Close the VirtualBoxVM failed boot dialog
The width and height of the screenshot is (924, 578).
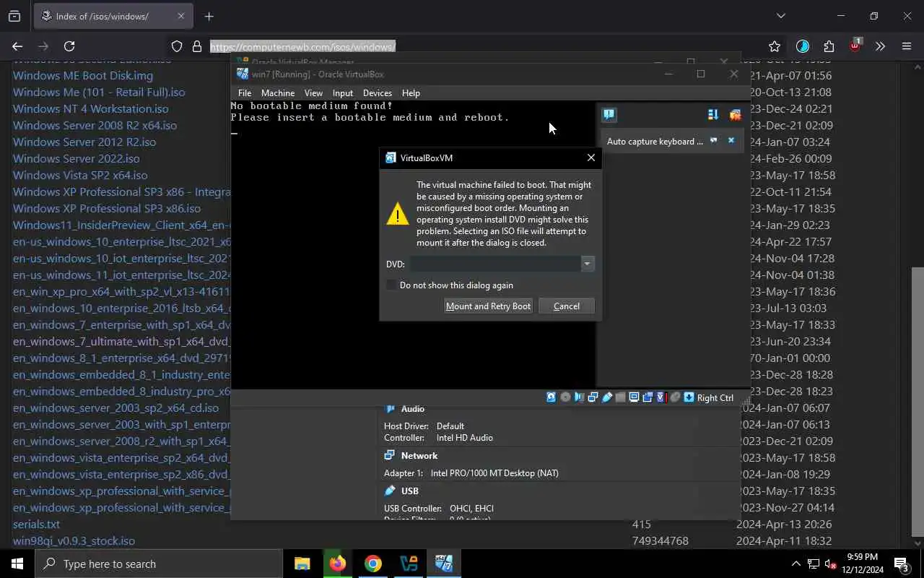tap(591, 158)
